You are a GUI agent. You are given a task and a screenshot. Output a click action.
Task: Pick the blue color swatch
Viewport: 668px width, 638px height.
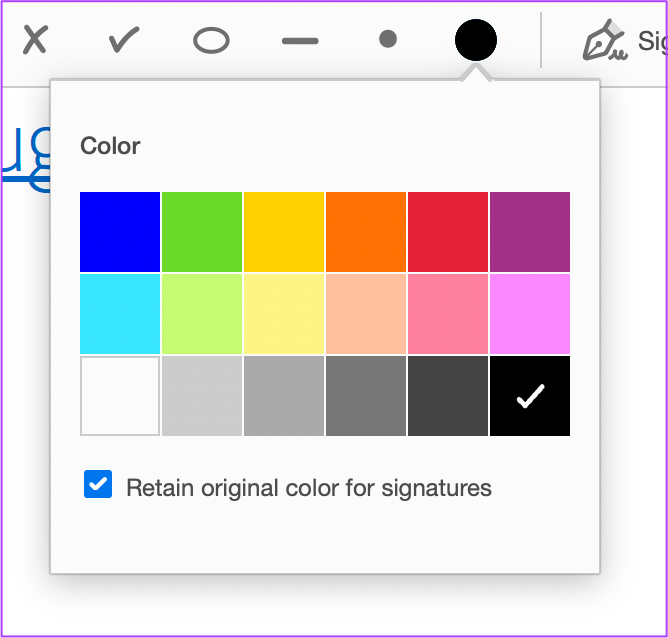coord(120,232)
